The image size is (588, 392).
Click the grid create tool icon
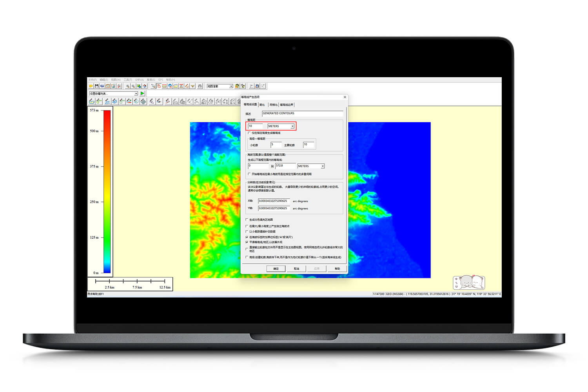coord(143,101)
